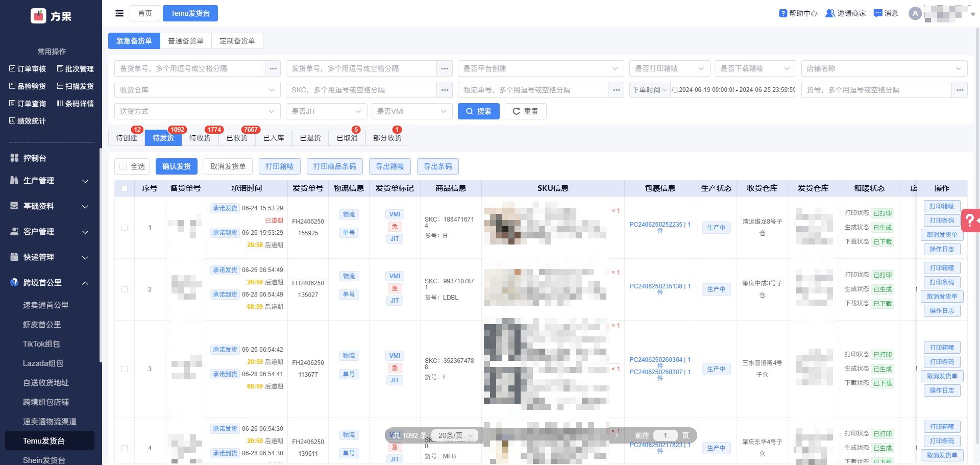Select the checkbox for row 4
The height and width of the screenshot is (465, 980).
(x=125, y=448)
